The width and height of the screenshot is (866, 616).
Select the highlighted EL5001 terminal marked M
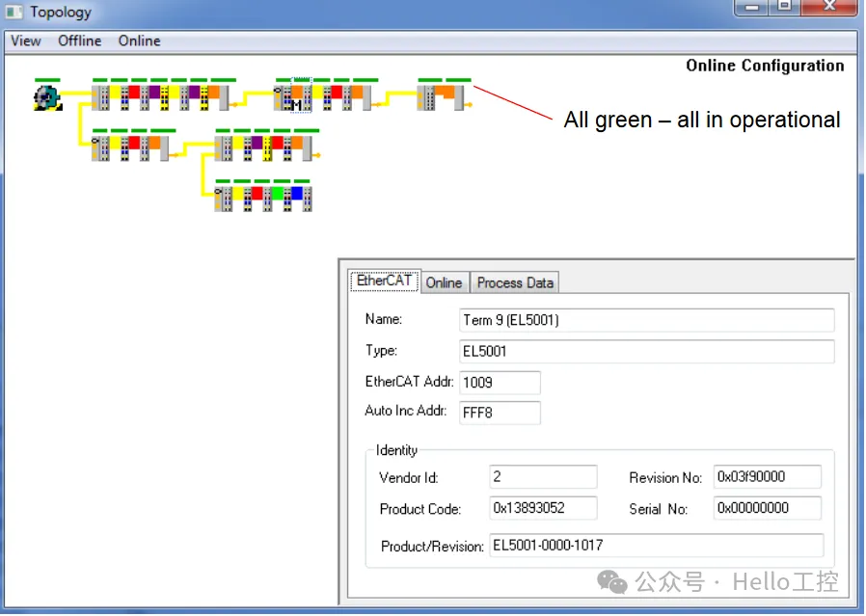(x=301, y=96)
